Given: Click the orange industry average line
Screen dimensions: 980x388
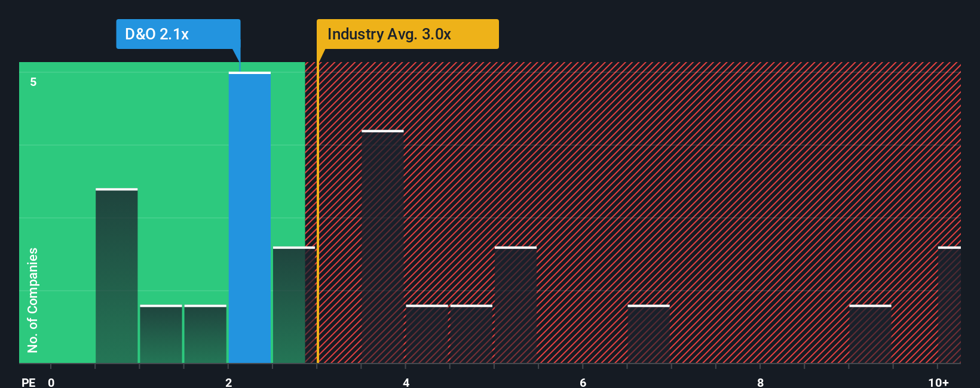Looking at the screenshot, I should pyautogui.click(x=318, y=213).
